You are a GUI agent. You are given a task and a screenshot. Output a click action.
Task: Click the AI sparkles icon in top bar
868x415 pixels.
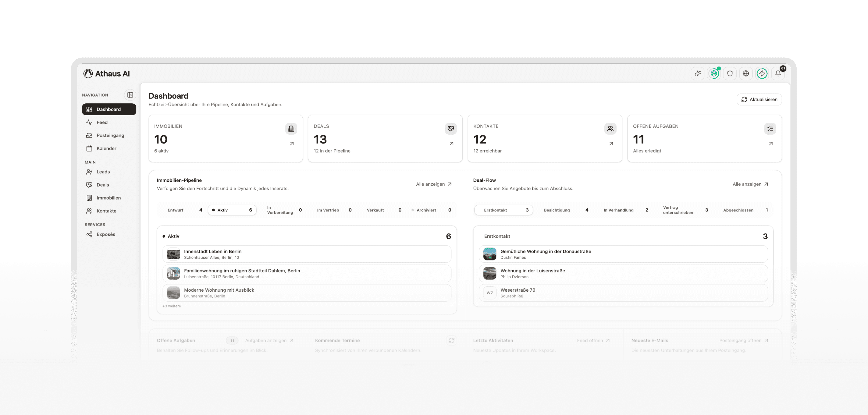coord(697,74)
